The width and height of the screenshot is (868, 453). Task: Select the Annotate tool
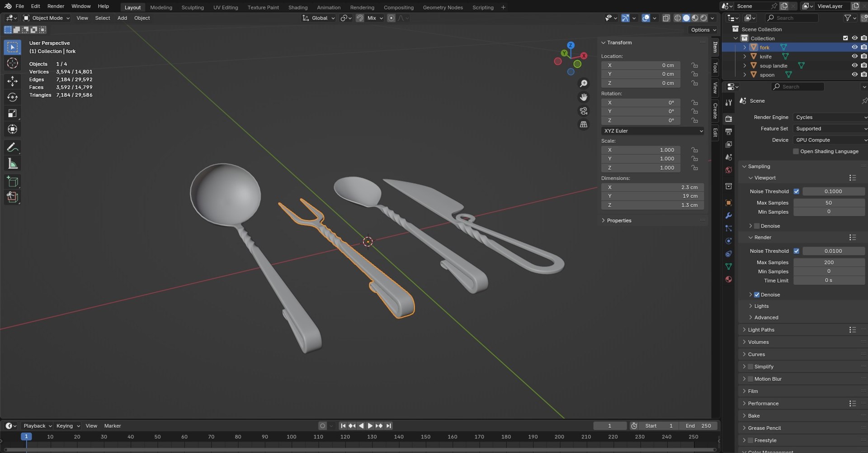[12, 148]
